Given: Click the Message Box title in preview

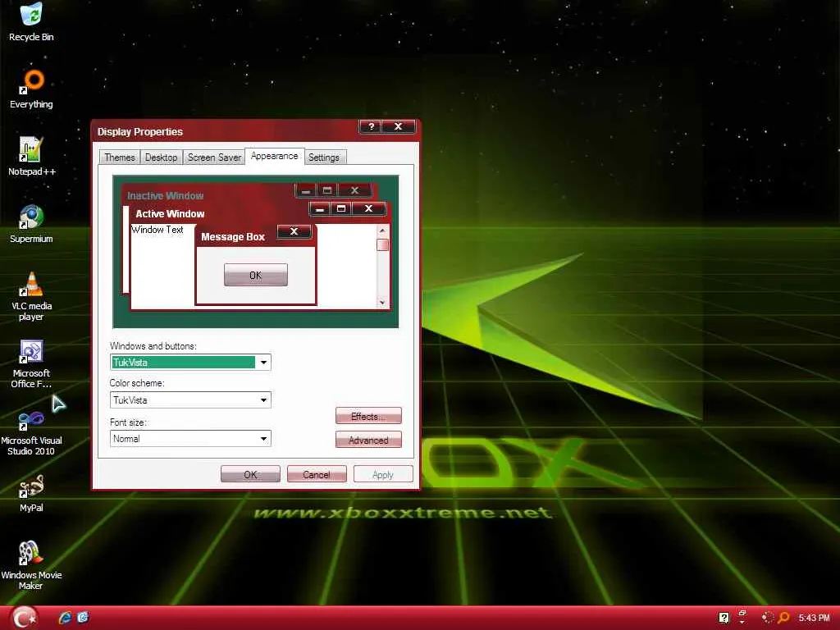Looking at the screenshot, I should [233, 237].
